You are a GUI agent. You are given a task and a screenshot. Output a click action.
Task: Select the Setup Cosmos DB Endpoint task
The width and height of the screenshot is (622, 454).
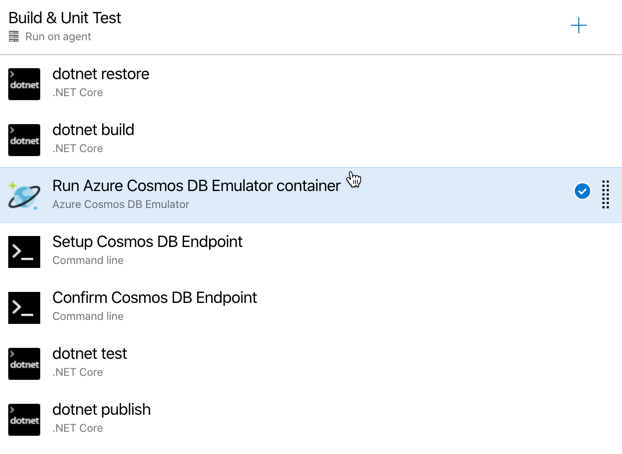coord(311,252)
